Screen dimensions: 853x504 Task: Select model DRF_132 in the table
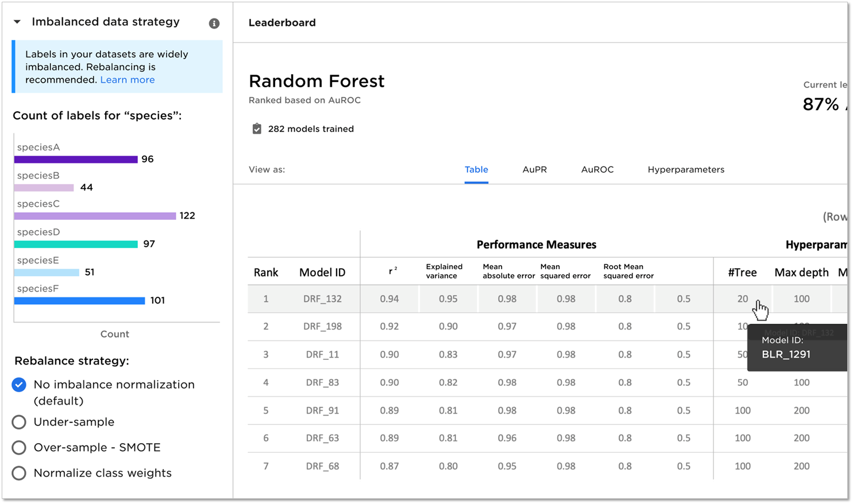pos(322,299)
